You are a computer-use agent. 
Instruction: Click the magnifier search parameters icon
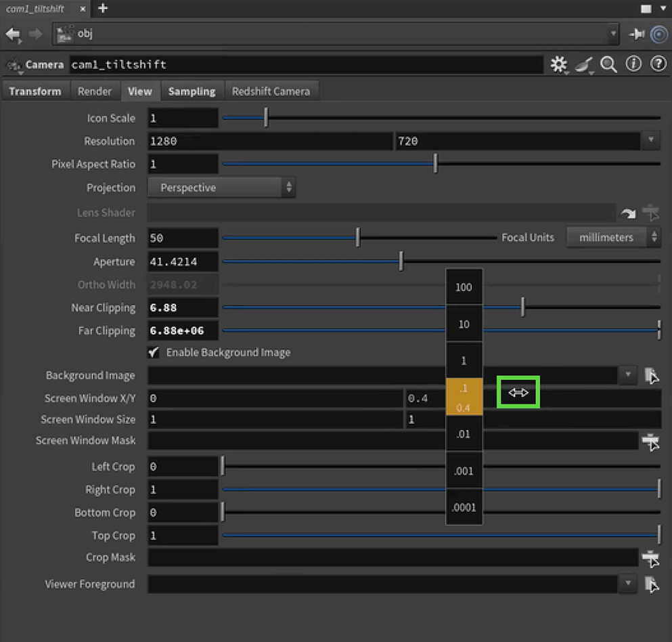coord(608,64)
